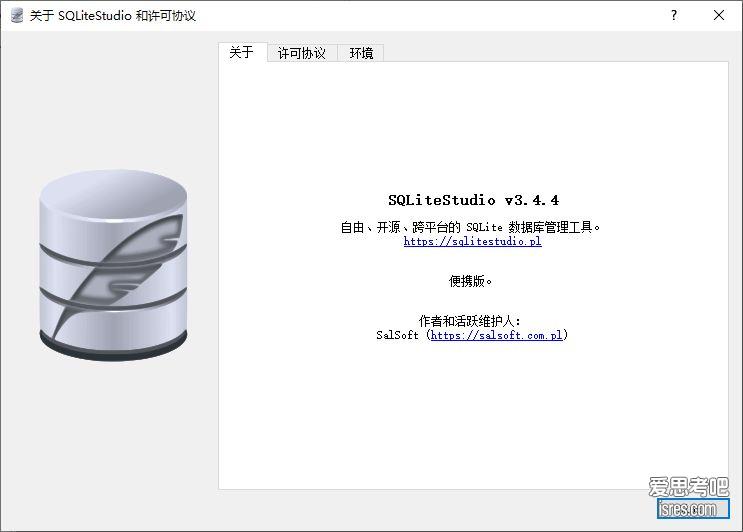Click the SQLiteStudio title bar icon
743x532 pixels.
tap(17, 15)
